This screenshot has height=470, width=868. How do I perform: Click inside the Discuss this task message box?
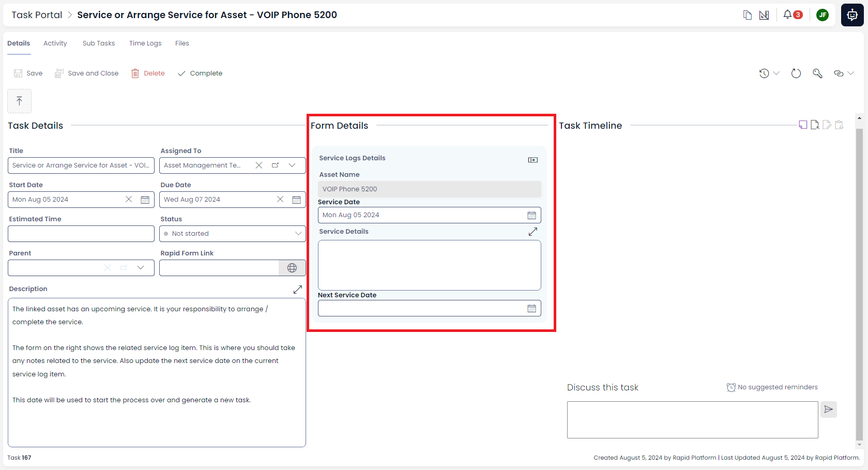pos(692,419)
